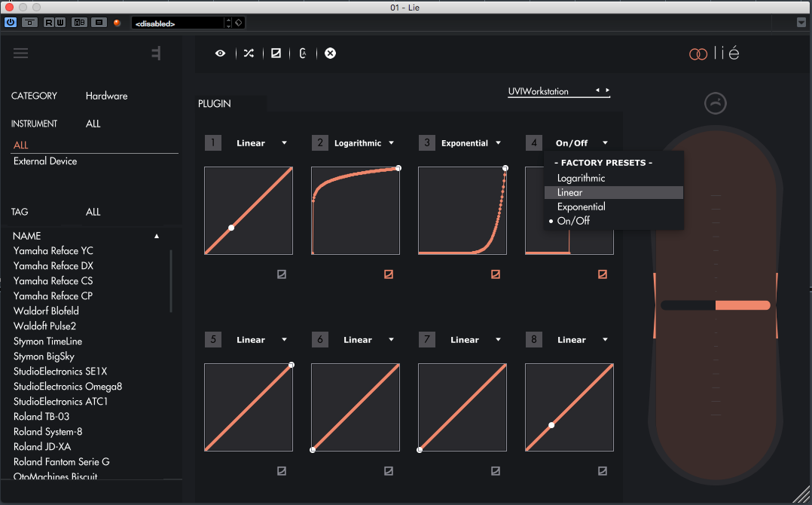
Task: Select Waldorf Blofeld from the list
Action: (46, 311)
